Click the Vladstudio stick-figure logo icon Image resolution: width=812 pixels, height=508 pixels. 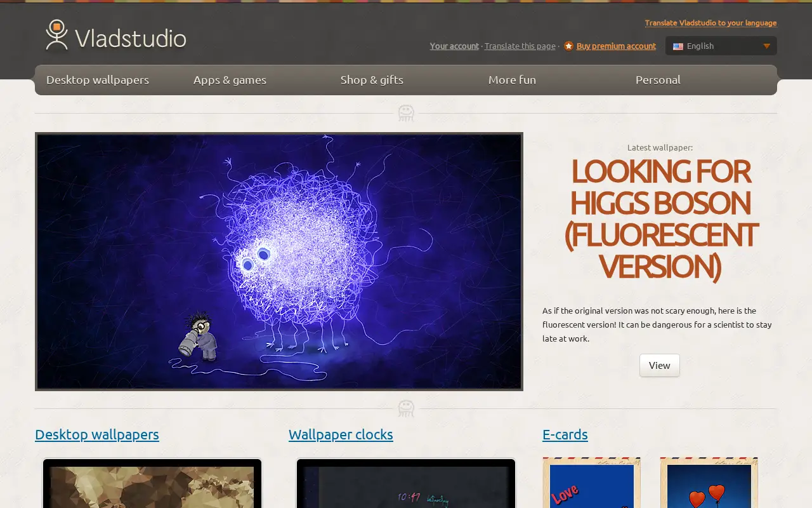[56, 35]
